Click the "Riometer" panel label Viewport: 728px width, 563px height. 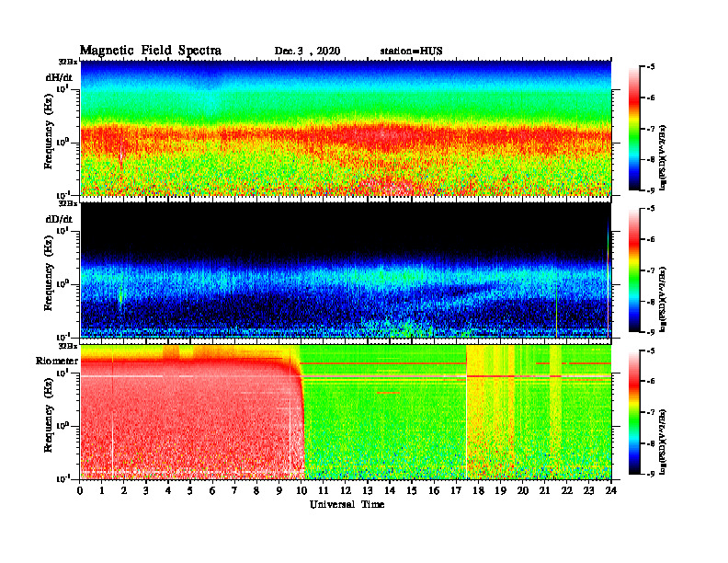57,361
